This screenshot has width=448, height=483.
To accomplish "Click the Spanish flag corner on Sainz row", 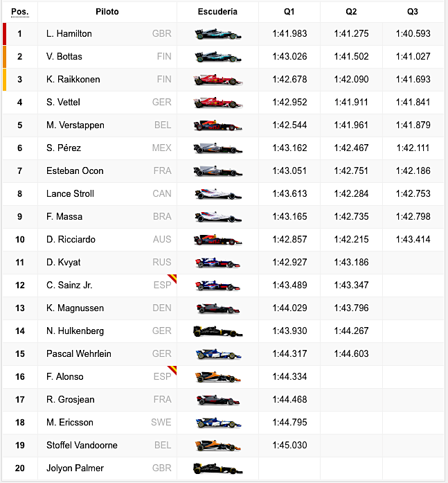I will [x=172, y=279].
